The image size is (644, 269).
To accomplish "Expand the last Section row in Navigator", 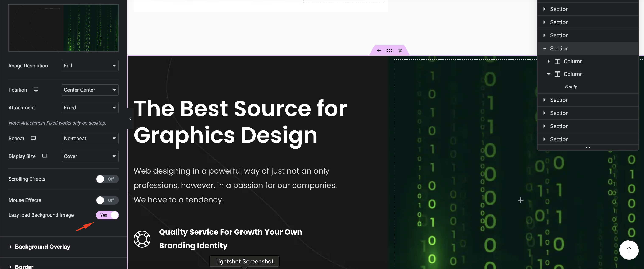I will click(545, 139).
